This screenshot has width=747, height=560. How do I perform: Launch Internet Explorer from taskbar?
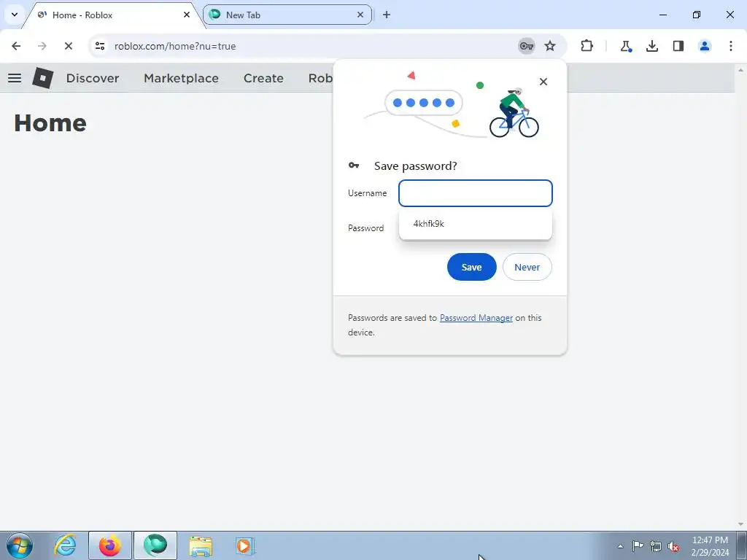[x=65, y=545]
